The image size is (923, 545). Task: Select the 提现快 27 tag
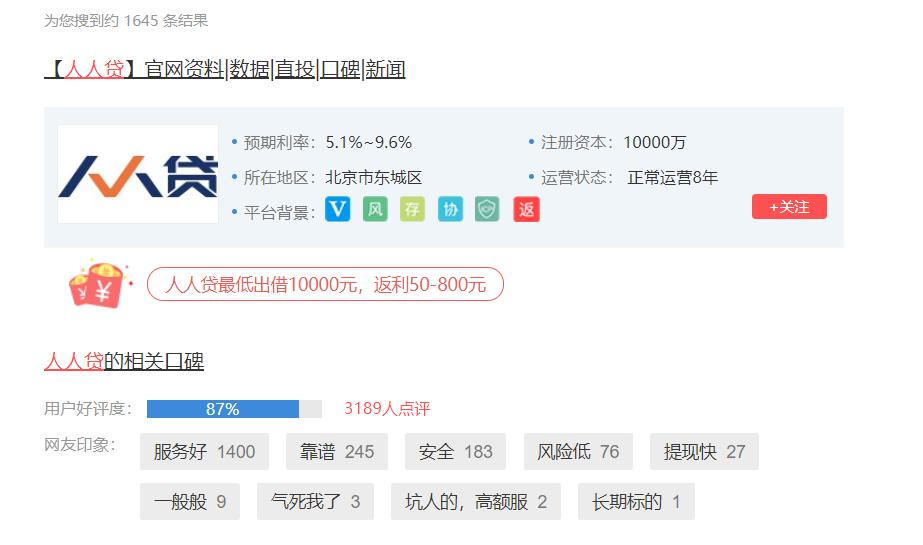pyautogui.click(x=704, y=451)
